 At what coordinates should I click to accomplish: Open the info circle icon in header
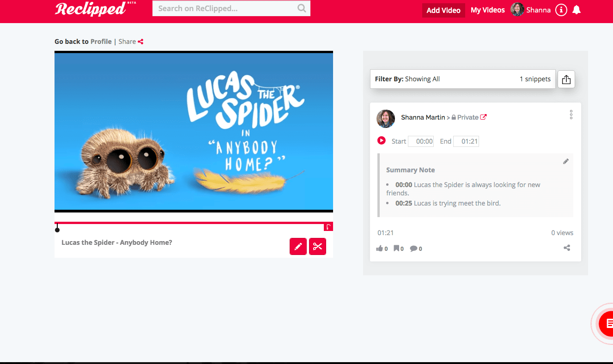point(561,10)
